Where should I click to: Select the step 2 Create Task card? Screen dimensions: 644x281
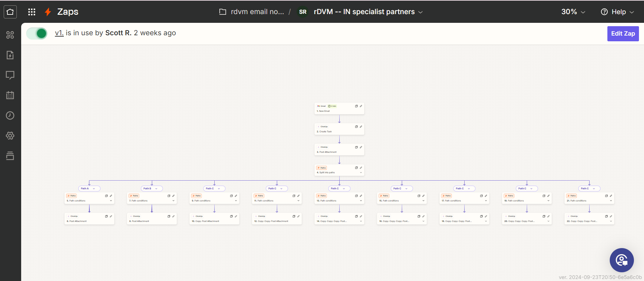coord(339,129)
